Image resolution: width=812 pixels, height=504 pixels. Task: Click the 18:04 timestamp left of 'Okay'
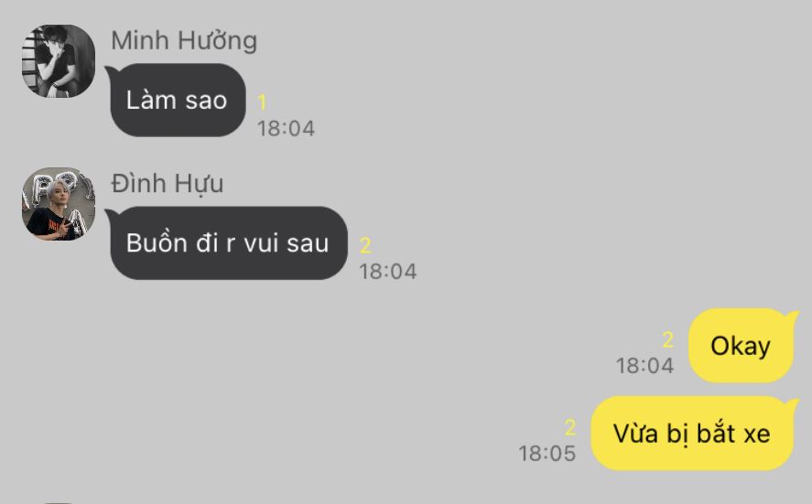pos(644,366)
